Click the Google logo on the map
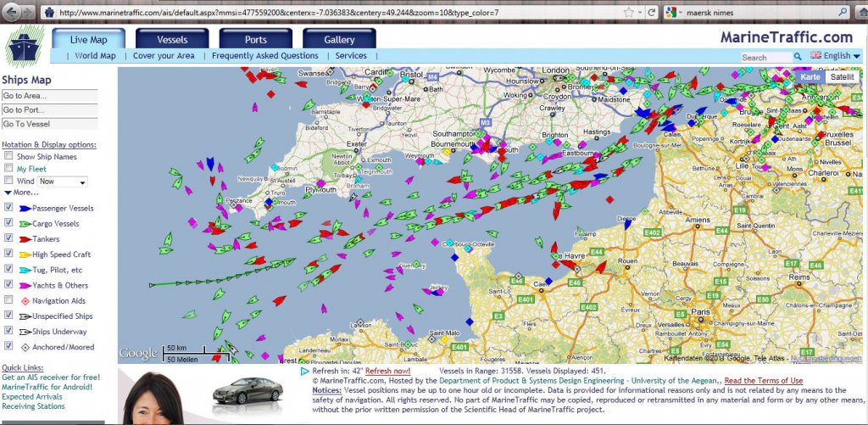 point(138,353)
